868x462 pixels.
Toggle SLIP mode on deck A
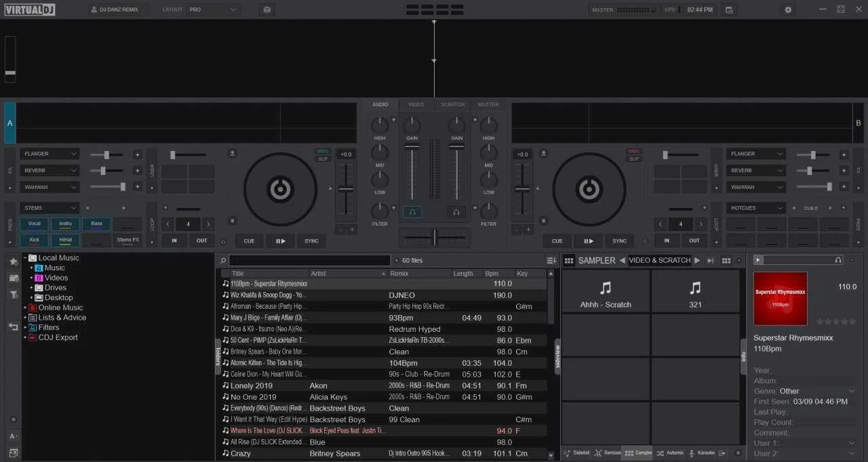tap(323, 159)
